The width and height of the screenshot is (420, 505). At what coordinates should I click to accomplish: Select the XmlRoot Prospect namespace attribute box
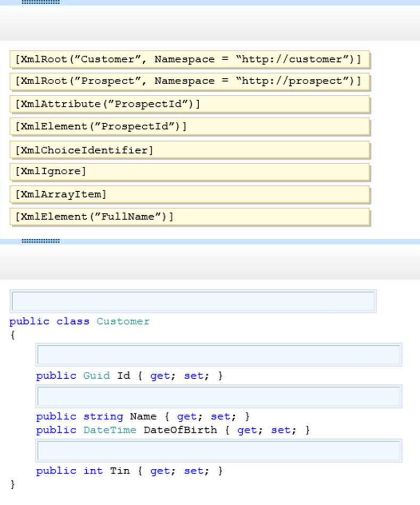pos(189,82)
